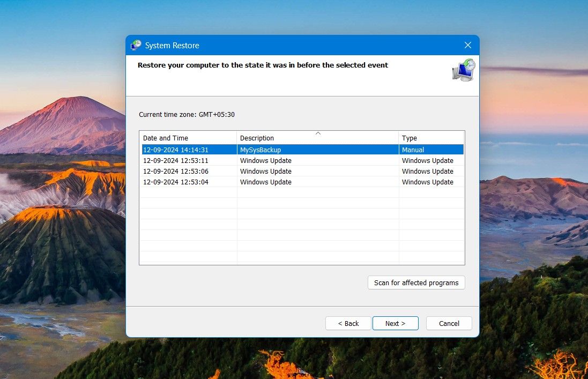Click the sort arrow above Description

[x=318, y=133]
